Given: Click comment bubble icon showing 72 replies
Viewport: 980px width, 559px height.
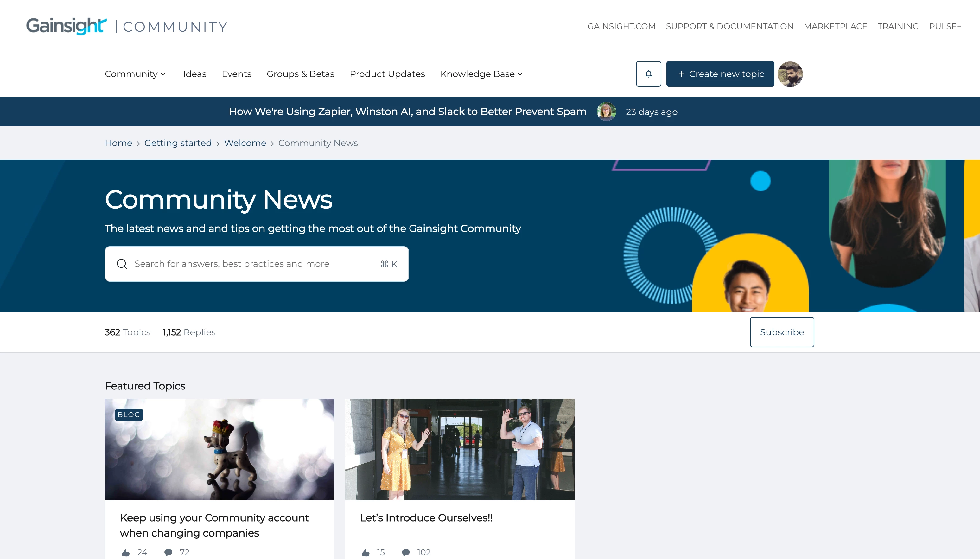Looking at the screenshot, I should pos(168,552).
